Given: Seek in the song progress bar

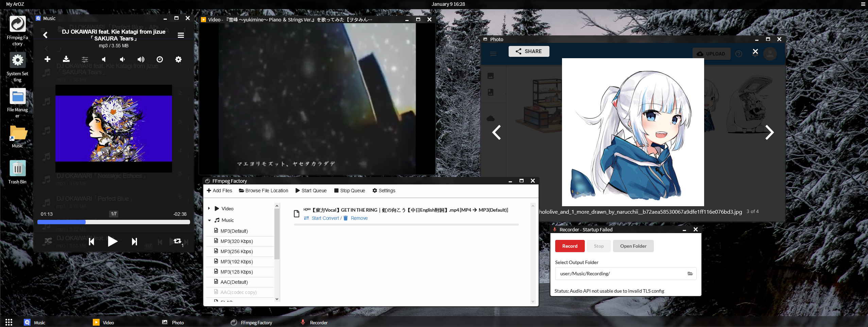Looking at the screenshot, I should point(114,222).
